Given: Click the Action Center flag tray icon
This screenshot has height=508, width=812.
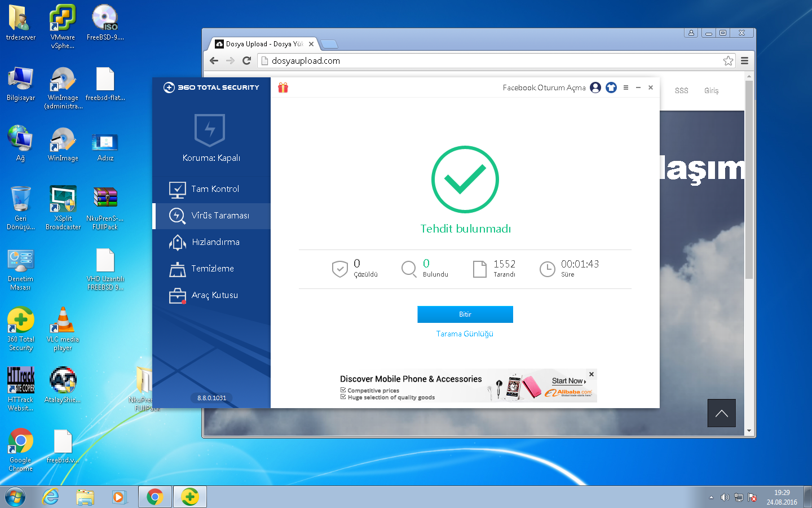Looking at the screenshot, I should [752, 497].
